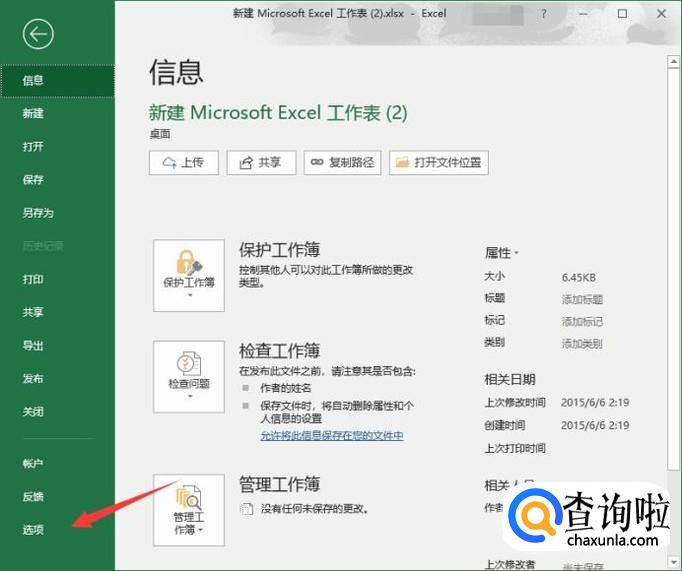Click the 保护工作簿 heading text
This screenshot has height=571, width=682.
click(x=279, y=250)
